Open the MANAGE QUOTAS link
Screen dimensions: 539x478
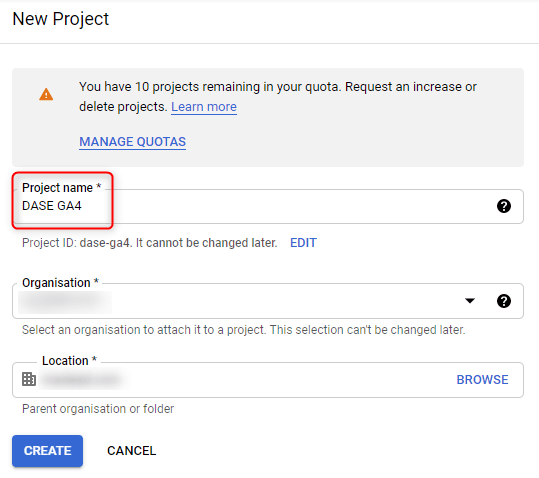tap(132, 142)
